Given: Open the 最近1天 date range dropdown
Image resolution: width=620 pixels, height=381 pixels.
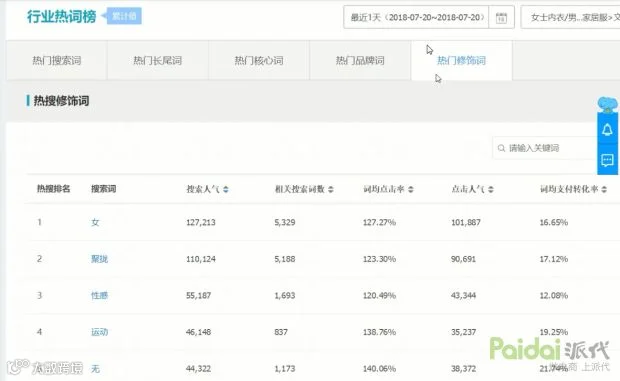Looking at the screenshot, I should tap(416, 17).
